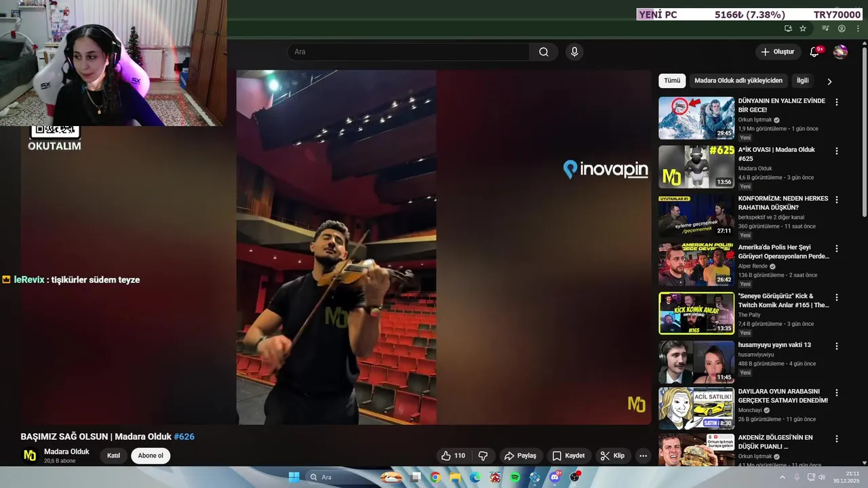The width and height of the screenshot is (868, 488).
Task: Show more filter chips with right arrow
Action: click(x=829, y=81)
